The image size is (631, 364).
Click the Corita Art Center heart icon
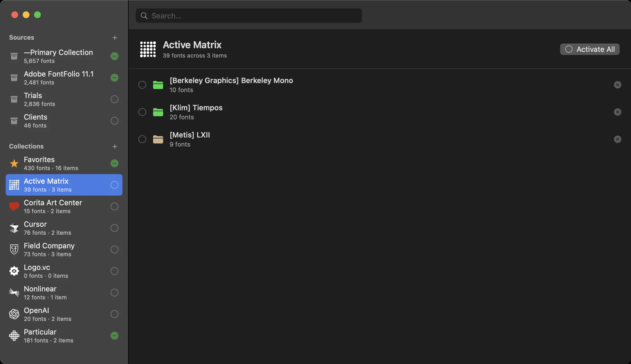(x=14, y=206)
